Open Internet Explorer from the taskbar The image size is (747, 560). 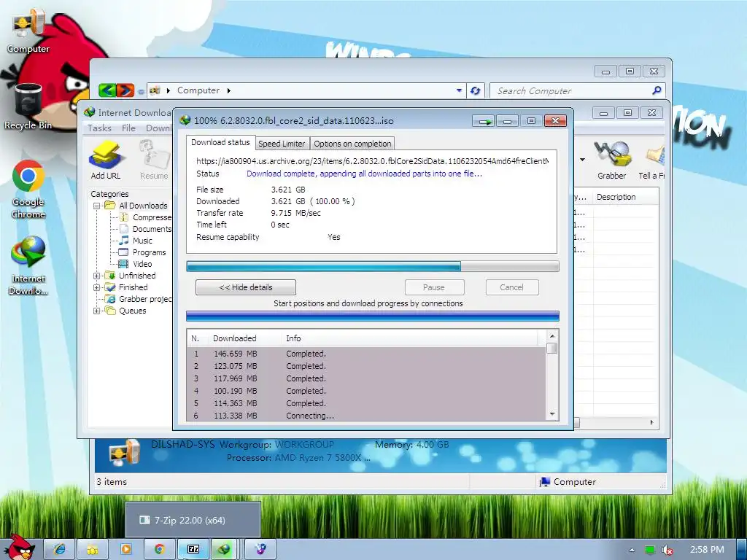60,549
